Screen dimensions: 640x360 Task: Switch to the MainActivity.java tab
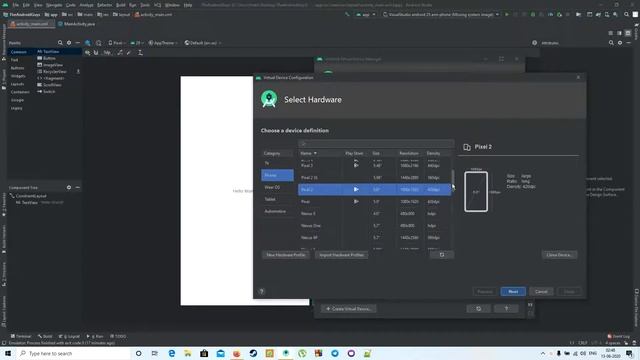pos(77,24)
